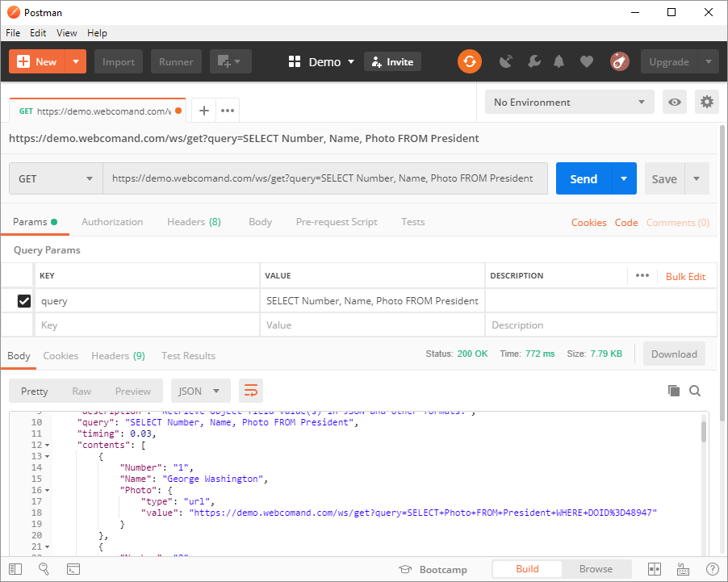This screenshot has width=728, height=582.
Task: Click the orange sync status icon
Action: (x=469, y=62)
